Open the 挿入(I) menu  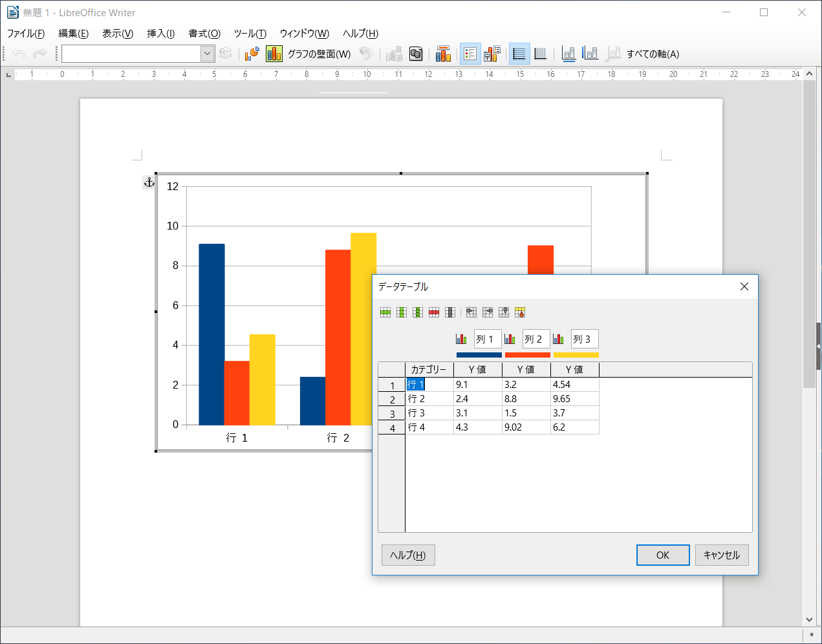(160, 34)
